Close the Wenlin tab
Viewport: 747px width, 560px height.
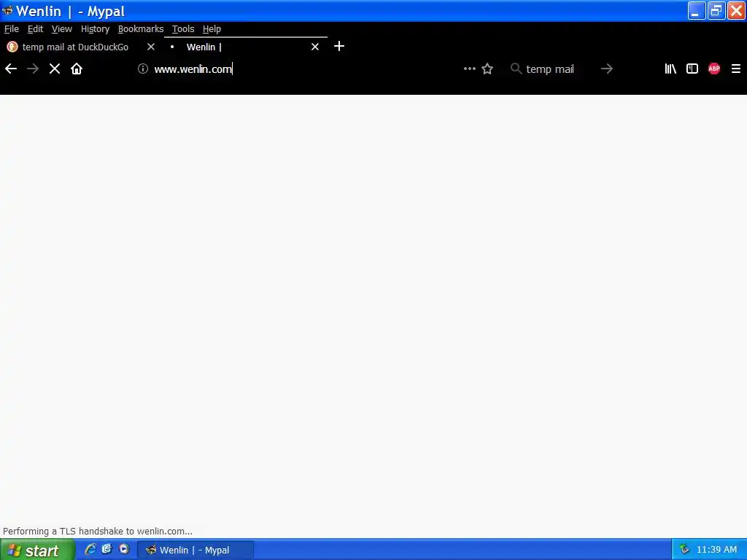click(x=315, y=47)
